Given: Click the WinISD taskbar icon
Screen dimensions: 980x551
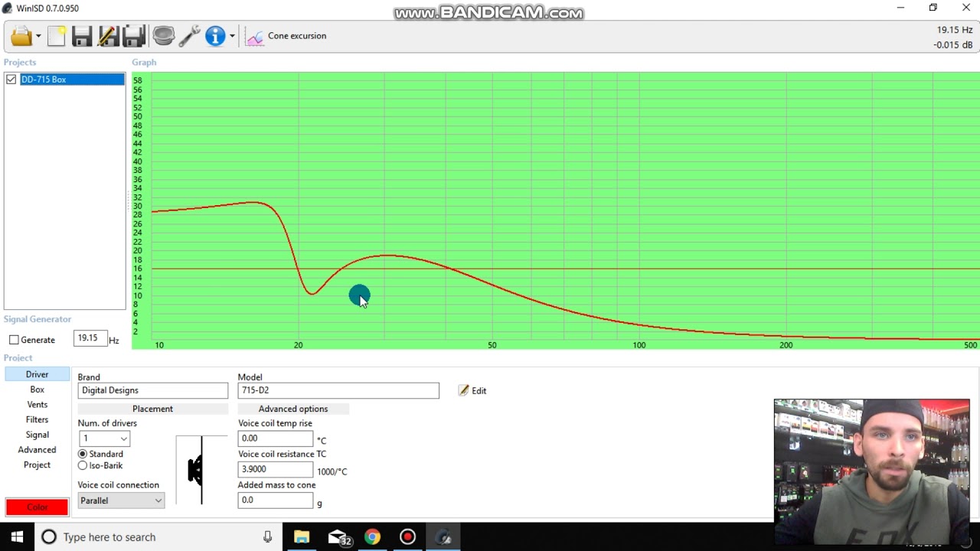Looking at the screenshot, I should (x=443, y=537).
